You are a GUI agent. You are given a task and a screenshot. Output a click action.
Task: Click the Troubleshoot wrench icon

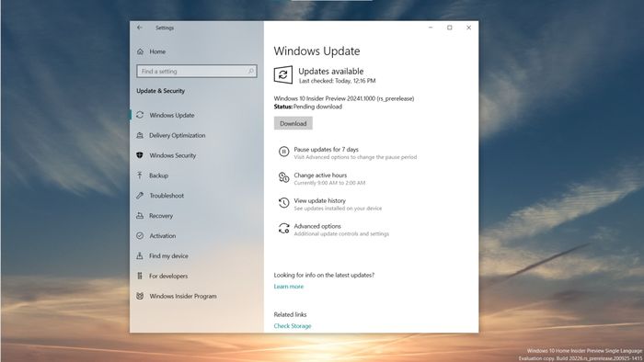point(140,196)
